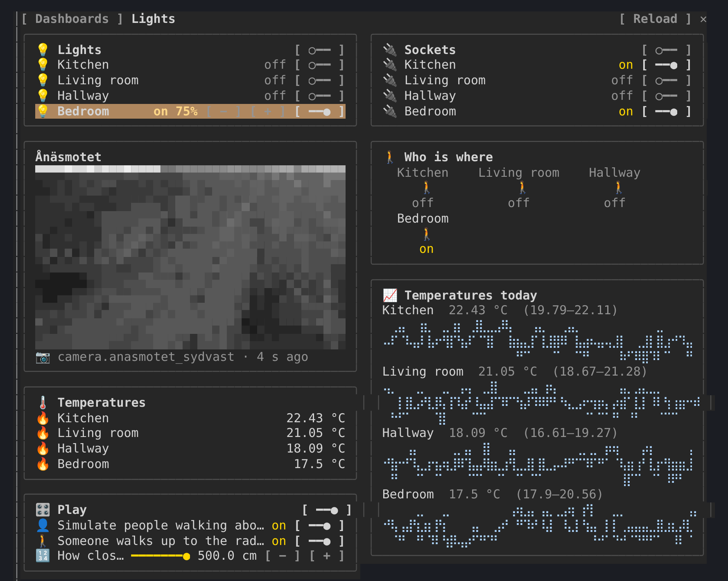Click the Hallway person icon in Who is where
This screenshot has height=581, width=728.
click(618, 188)
